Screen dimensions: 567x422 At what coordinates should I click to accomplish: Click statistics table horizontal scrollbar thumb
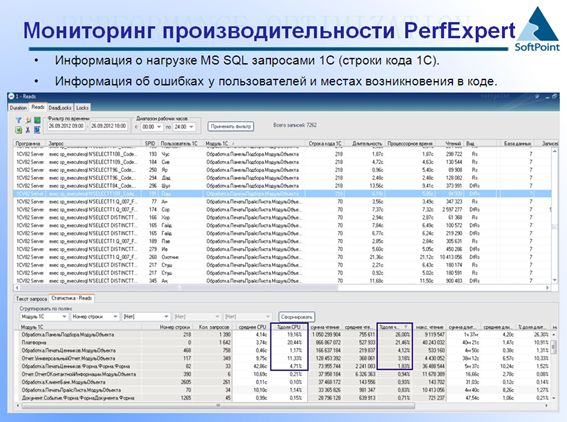218,406
